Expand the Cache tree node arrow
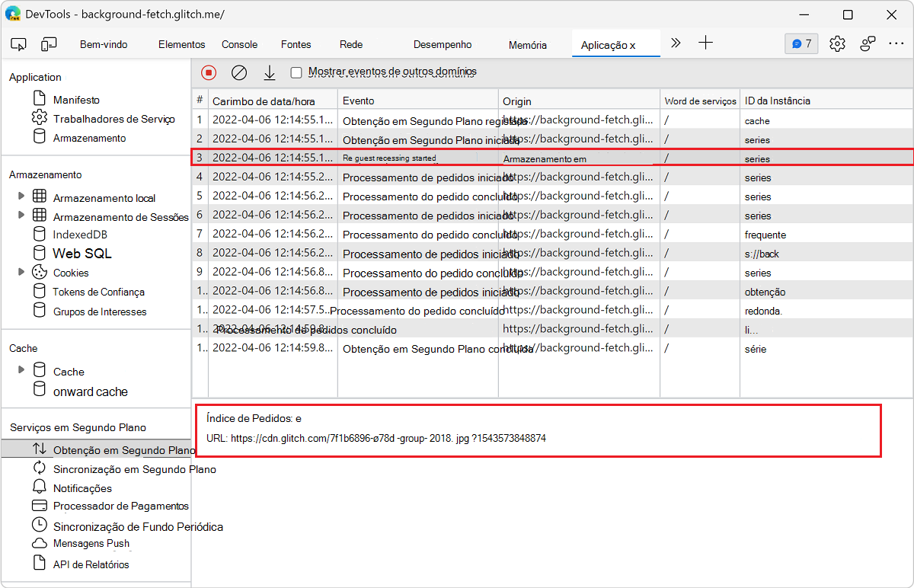This screenshot has height=588, width=914. [21, 371]
